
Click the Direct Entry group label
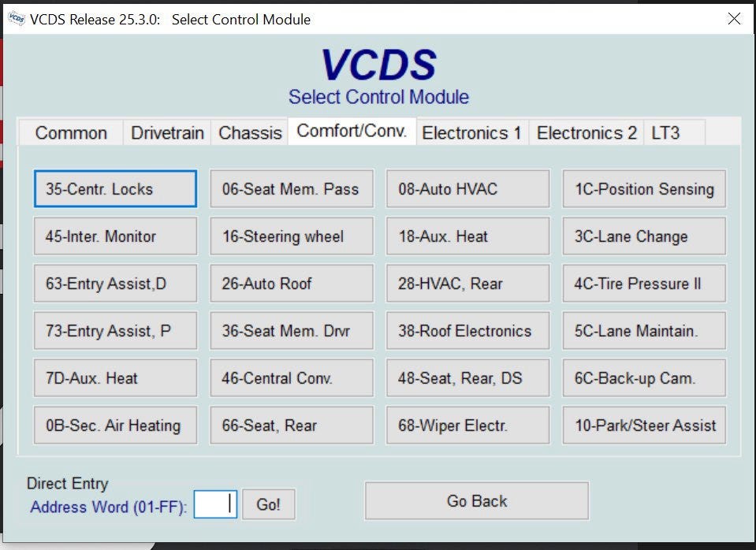click(x=68, y=484)
